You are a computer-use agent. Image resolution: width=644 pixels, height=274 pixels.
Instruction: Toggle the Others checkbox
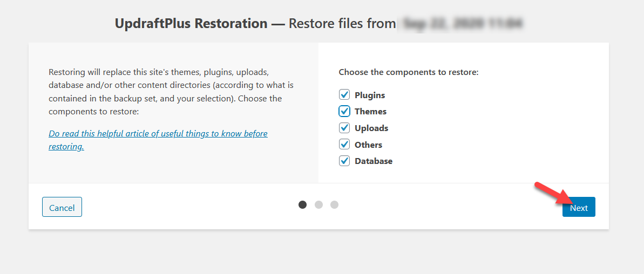344,145
